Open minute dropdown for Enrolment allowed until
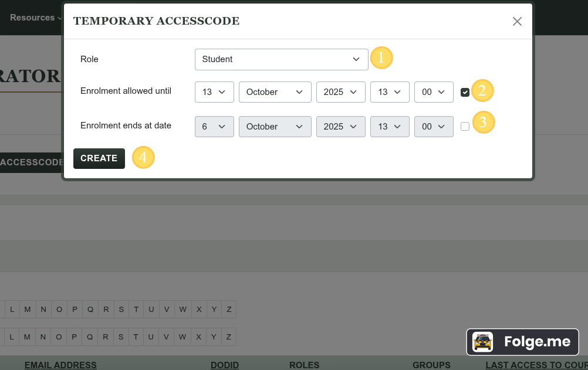 tap(434, 92)
